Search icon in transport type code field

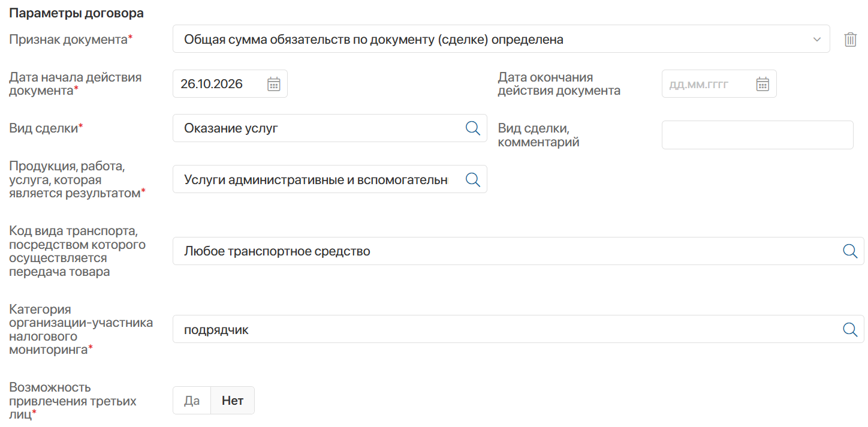pos(850,251)
